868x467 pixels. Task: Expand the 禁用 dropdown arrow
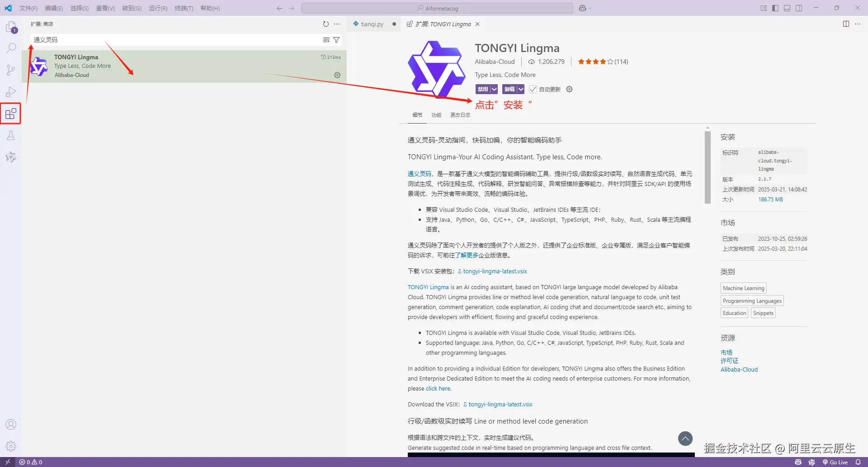(x=494, y=89)
